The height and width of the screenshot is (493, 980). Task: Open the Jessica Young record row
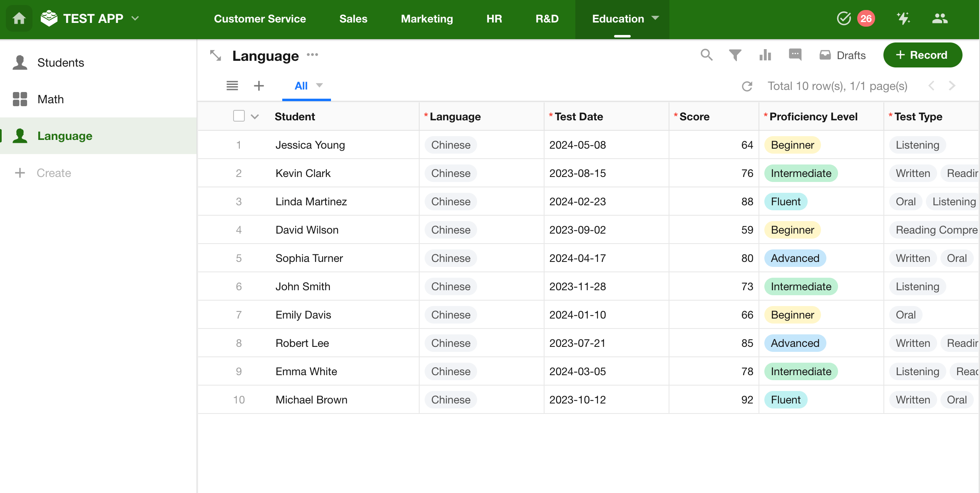click(x=310, y=145)
